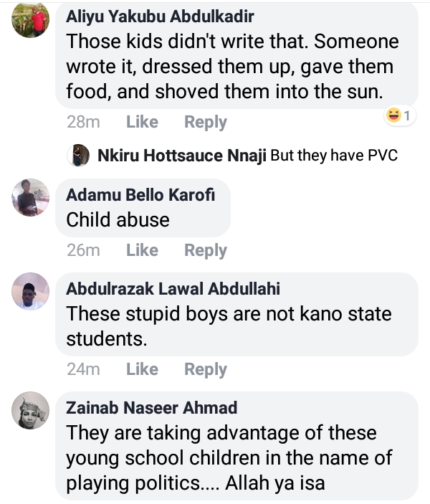Open Zainab Naseer Ahmad's avatar
The image size is (430, 504).
31,410
